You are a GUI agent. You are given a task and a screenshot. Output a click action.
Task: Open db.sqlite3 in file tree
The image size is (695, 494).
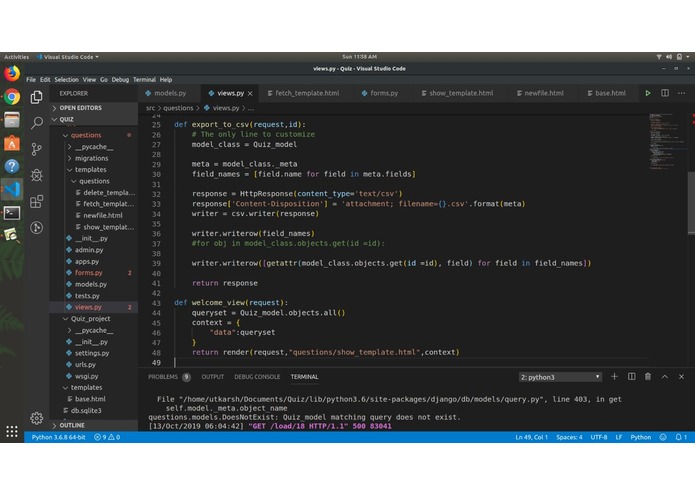86,410
